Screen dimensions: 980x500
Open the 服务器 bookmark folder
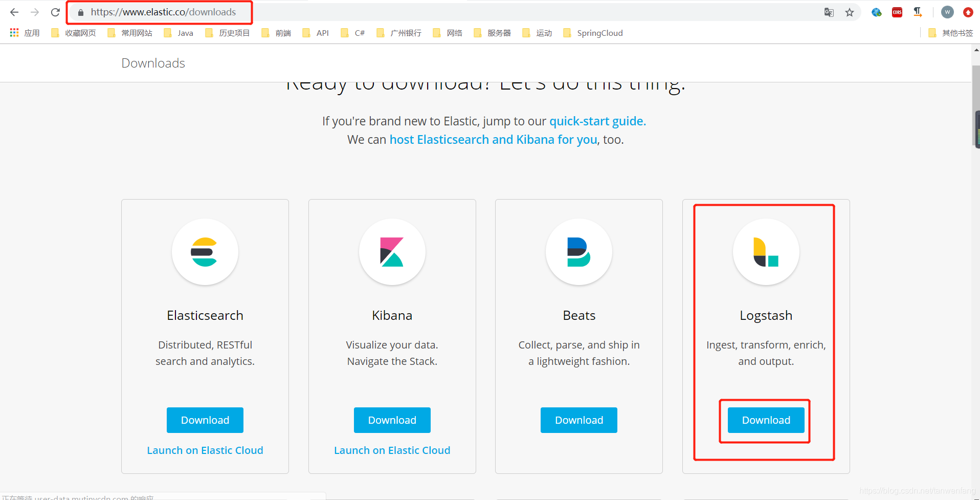[493, 33]
